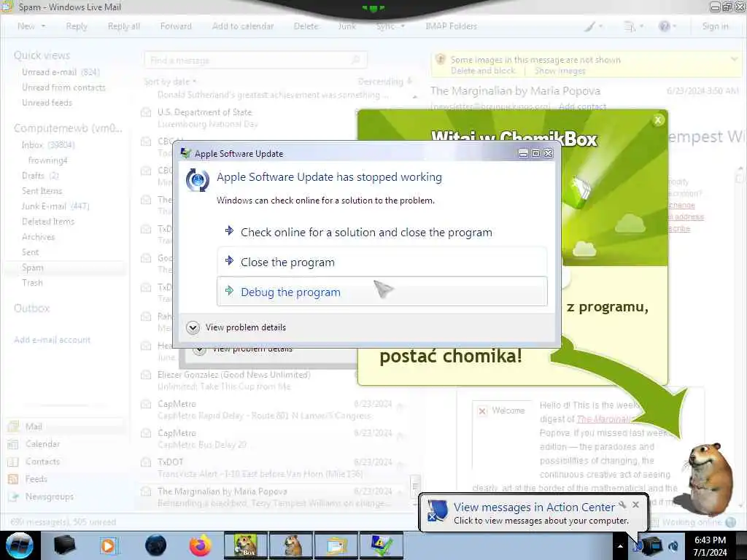Switch to Windows Live Mail taskbar button
Screen dimensions: 747x560
point(336,545)
